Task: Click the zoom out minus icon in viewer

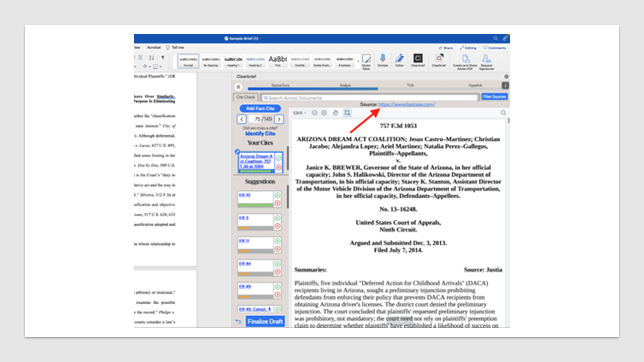Action: click(x=314, y=113)
